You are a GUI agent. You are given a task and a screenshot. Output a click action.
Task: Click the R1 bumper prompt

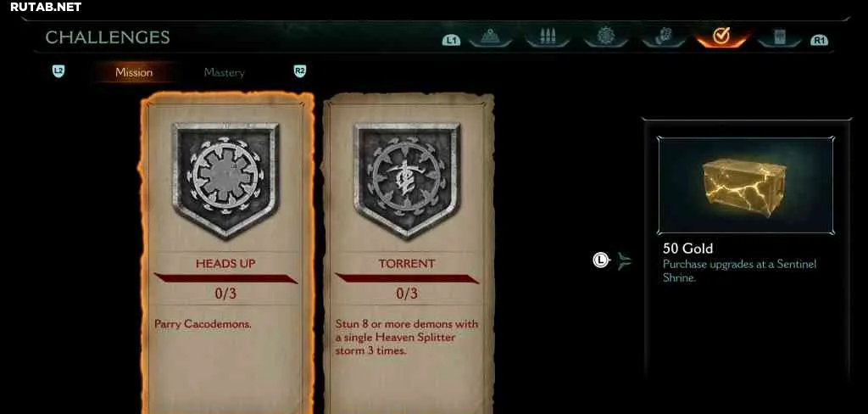coord(819,40)
